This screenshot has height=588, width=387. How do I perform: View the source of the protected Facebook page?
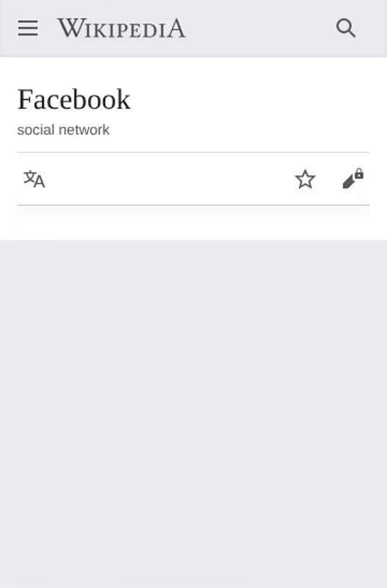[352, 179]
